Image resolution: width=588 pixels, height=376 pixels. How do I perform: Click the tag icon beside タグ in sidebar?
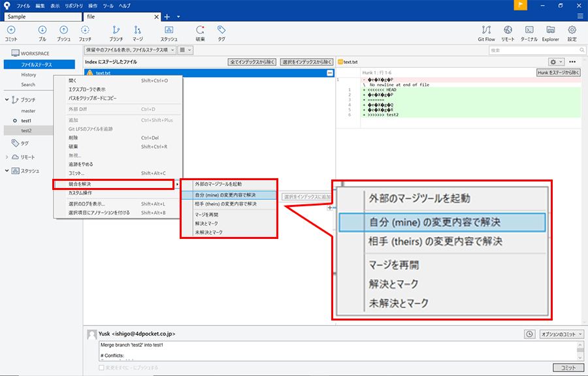15,143
